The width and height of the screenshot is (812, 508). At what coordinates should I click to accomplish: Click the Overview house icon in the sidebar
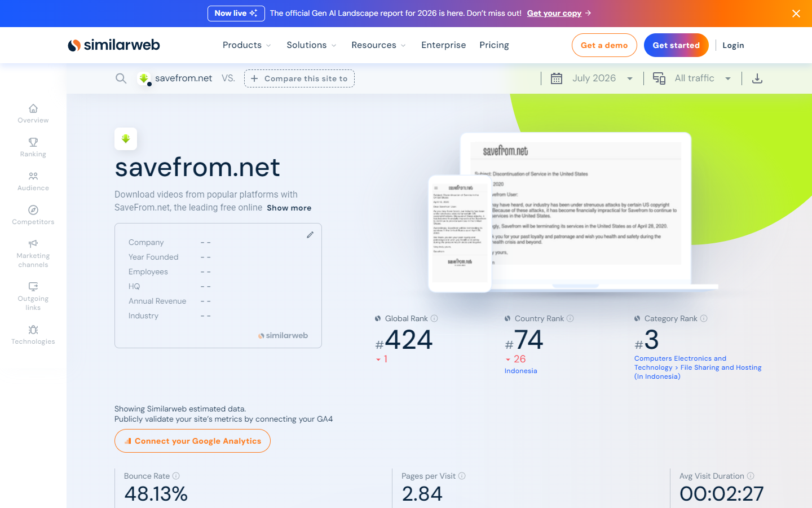click(33, 108)
